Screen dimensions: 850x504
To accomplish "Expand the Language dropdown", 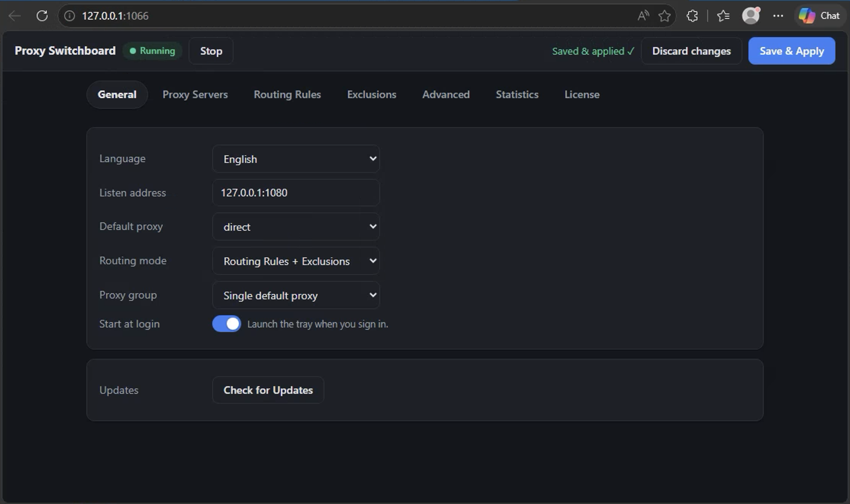I will [296, 159].
